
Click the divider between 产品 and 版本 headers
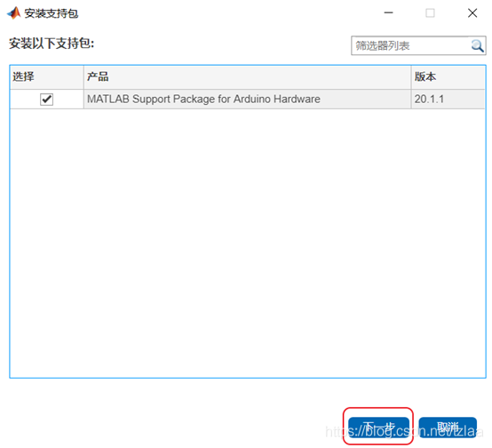tap(411, 77)
